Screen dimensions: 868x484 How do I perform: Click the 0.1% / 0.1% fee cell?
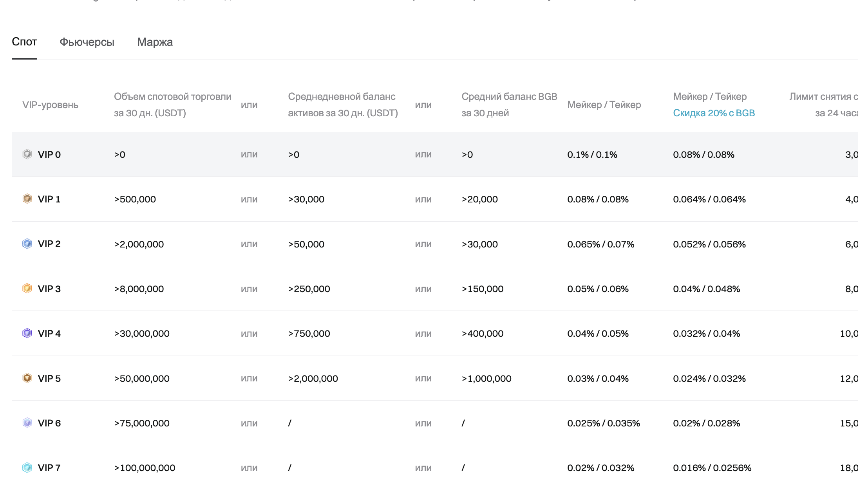592,155
